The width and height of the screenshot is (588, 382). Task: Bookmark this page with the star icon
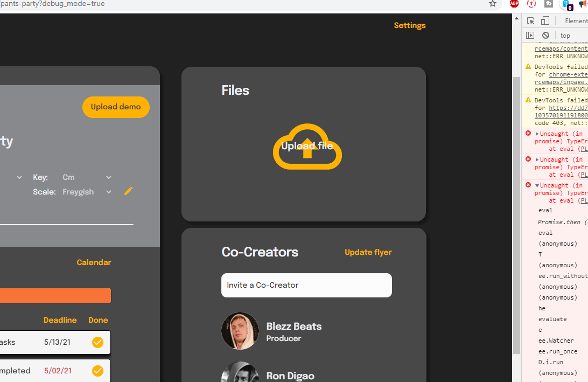[x=492, y=4]
